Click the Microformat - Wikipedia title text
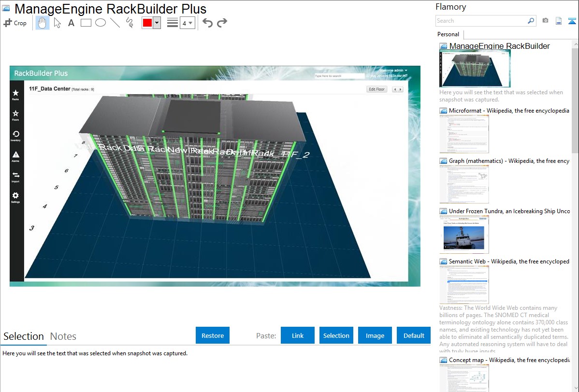This screenshot has height=392, width=579. pos(509,111)
